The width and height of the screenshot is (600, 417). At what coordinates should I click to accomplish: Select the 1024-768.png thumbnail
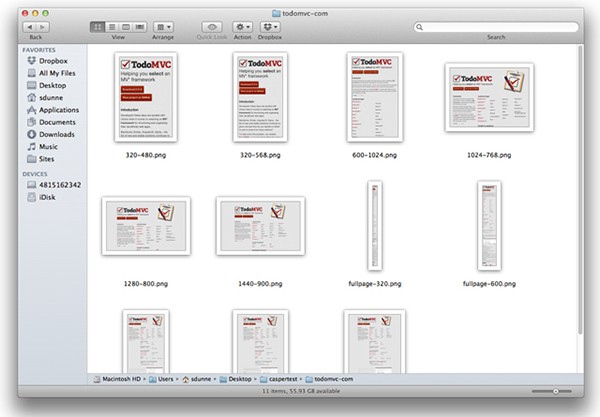pyautogui.click(x=489, y=96)
